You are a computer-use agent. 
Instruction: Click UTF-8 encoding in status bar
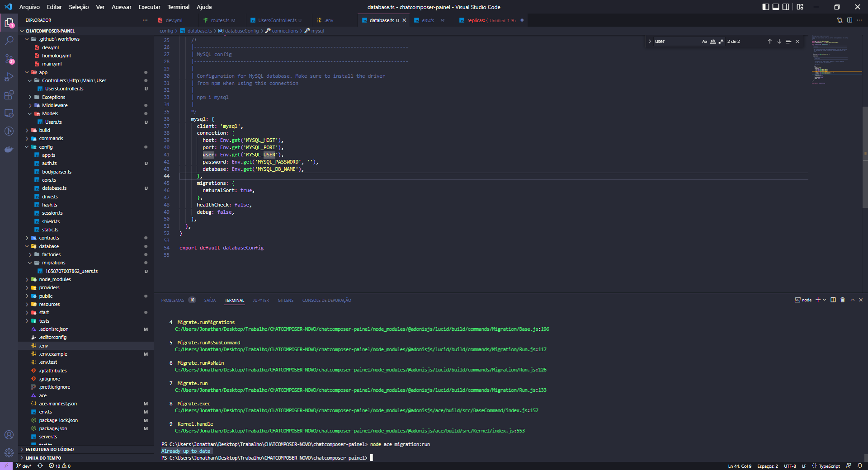[790, 466]
